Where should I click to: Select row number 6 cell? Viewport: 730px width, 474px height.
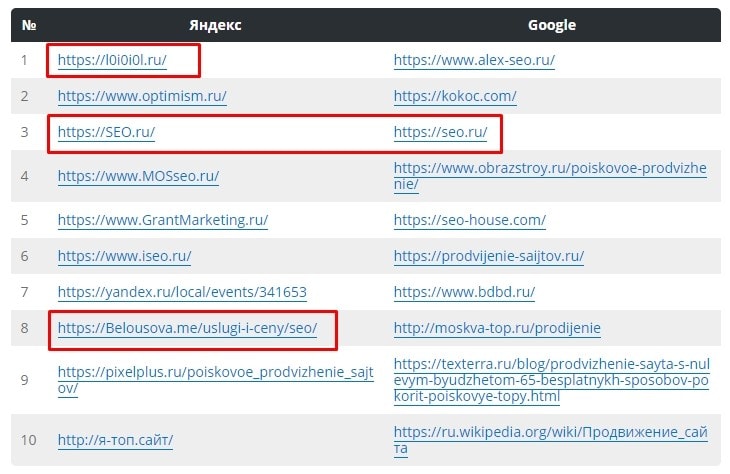click(25, 256)
